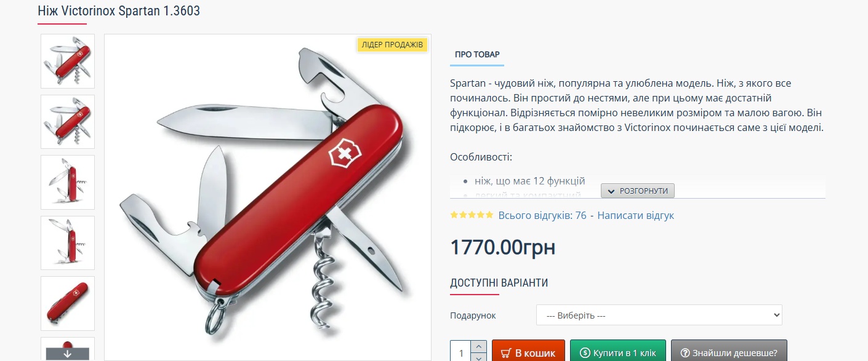Open the Всього відгуків: 76 link
Viewport: 868px width, 361px height.
pos(542,216)
